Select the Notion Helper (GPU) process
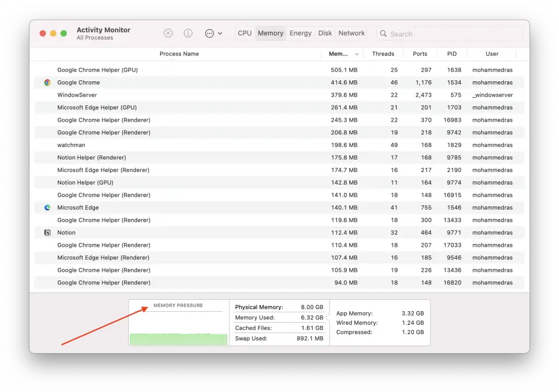The height and width of the screenshot is (392, 559). click(x=279, y=182)
